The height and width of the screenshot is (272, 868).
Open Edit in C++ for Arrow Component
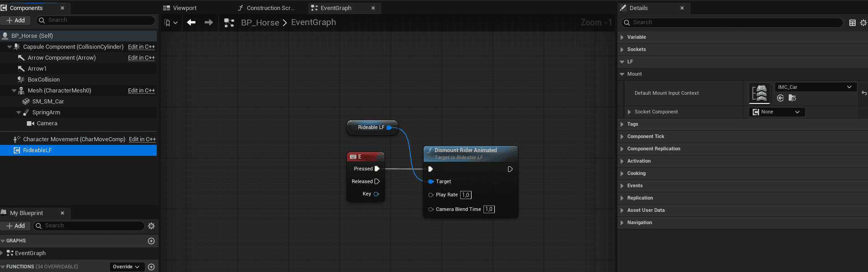141,58
